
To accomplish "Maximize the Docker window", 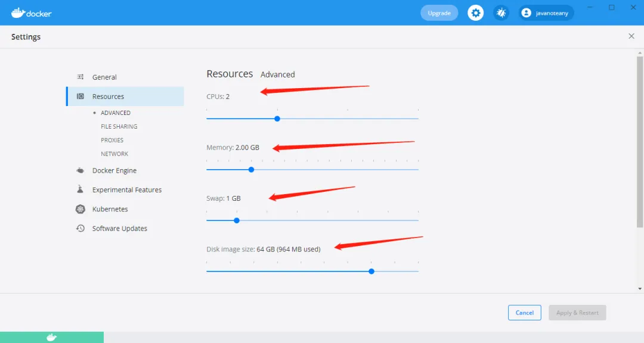I will click(x=612, y=7).
